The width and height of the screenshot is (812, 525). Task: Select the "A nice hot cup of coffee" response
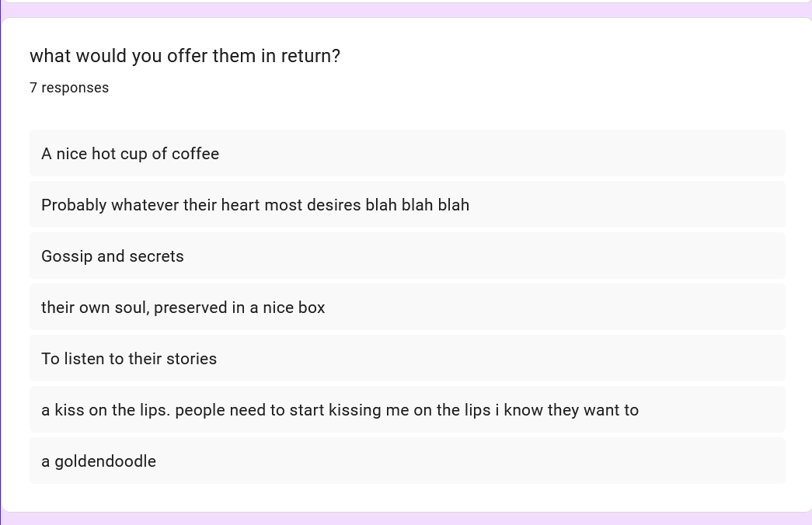130,154
